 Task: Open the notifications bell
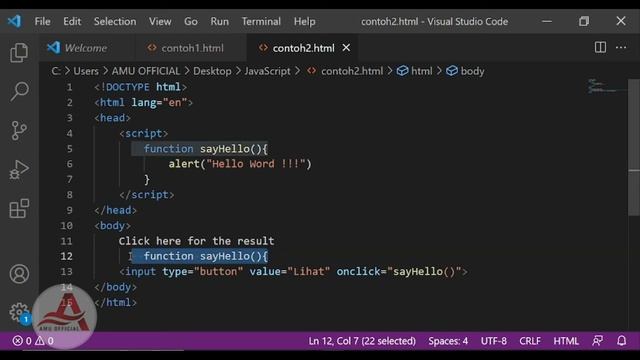621,340
